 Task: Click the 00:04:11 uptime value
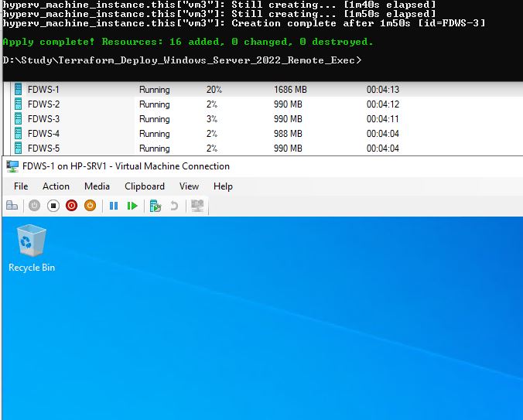(383, 118)
